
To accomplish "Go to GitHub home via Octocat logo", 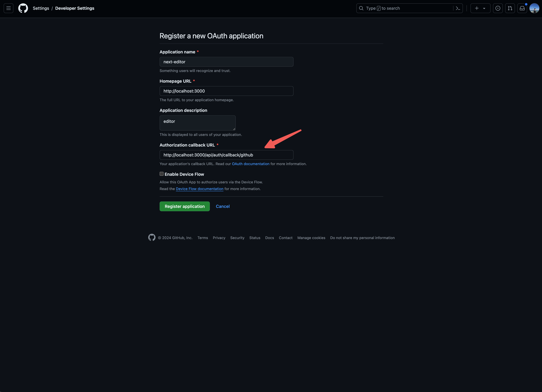I will [x=23, y=8].
